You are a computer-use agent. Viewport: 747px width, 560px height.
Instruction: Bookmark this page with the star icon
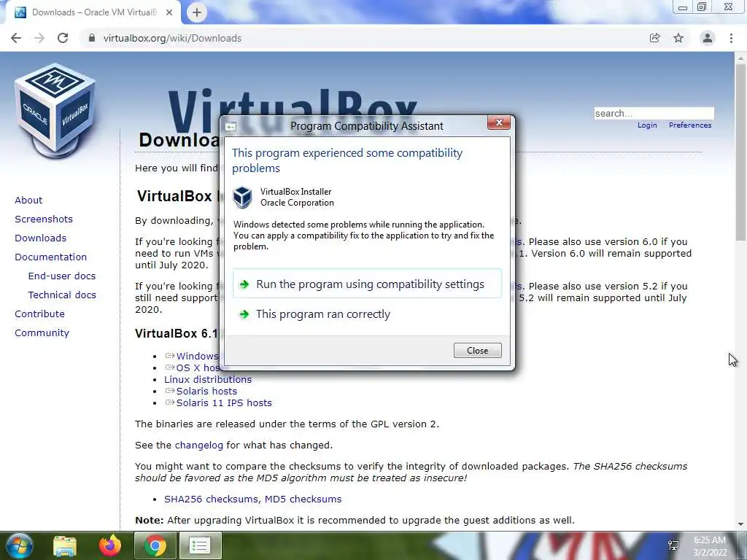pos(678,38)
